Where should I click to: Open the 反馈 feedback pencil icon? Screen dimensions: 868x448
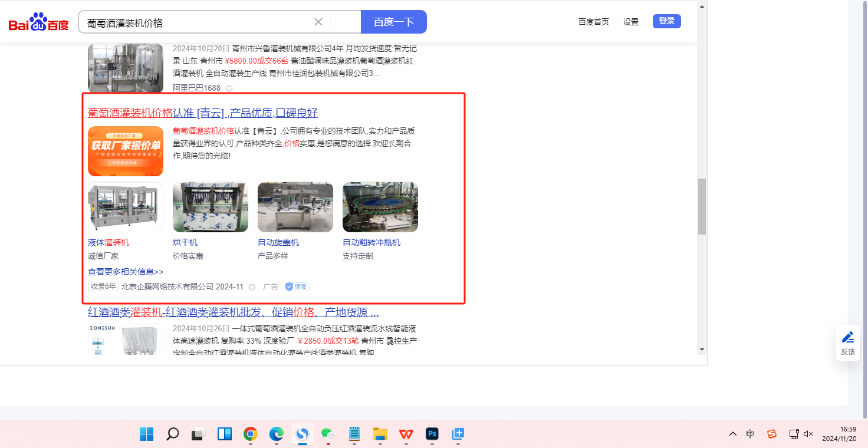coord(848,337)
